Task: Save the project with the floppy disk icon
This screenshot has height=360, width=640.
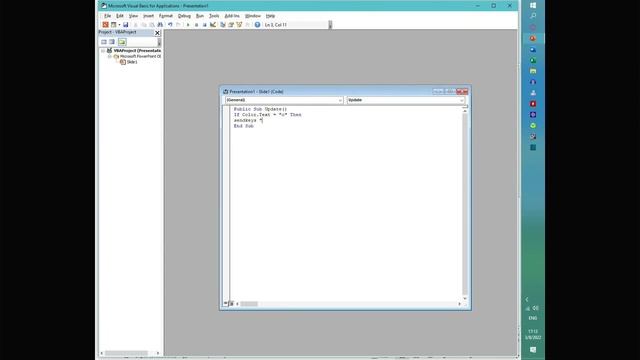Action: coord(126,25)
